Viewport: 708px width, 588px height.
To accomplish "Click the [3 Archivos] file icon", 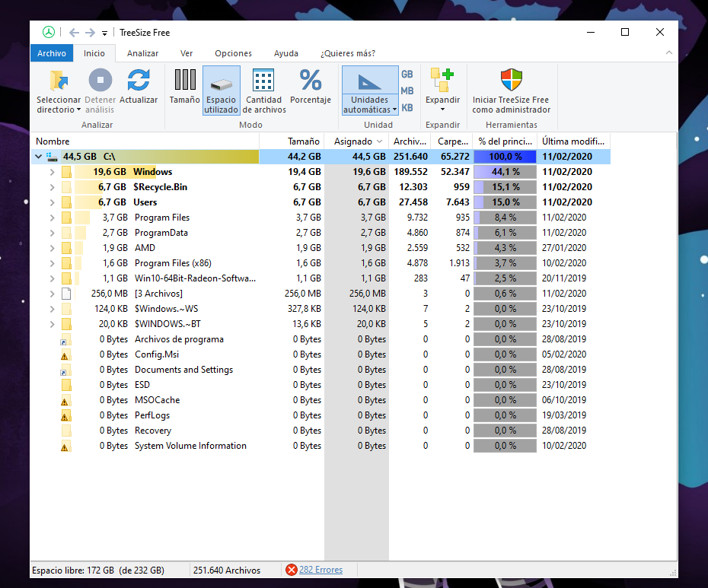I will click(x=66, y=294).
